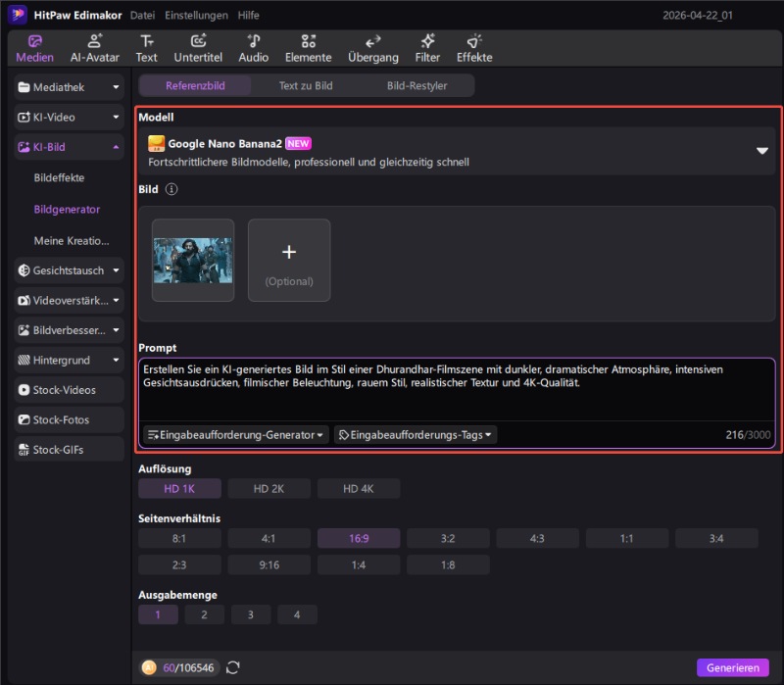
Task: Choose the 9:16 aspect ratio
Action: [x=269, y=564]
